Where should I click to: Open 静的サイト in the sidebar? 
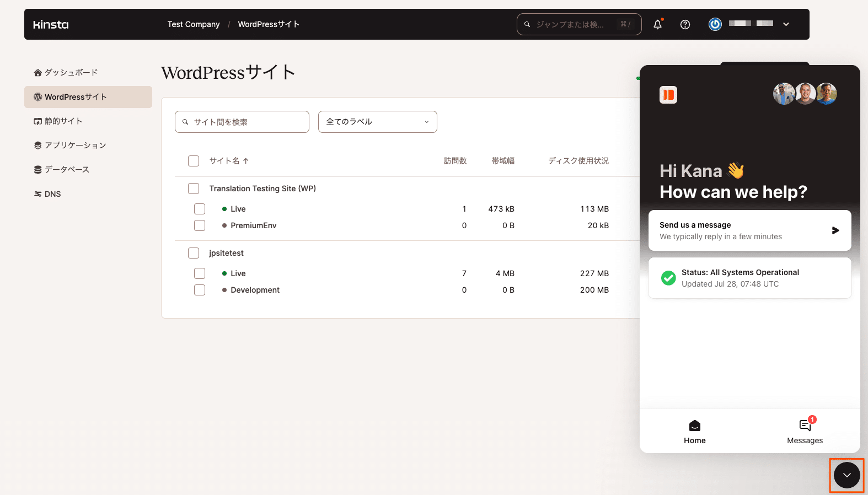pos(88,121)
